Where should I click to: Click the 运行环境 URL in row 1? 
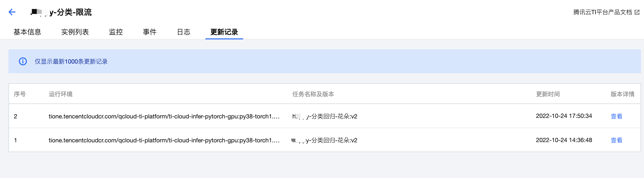point(164,140)
